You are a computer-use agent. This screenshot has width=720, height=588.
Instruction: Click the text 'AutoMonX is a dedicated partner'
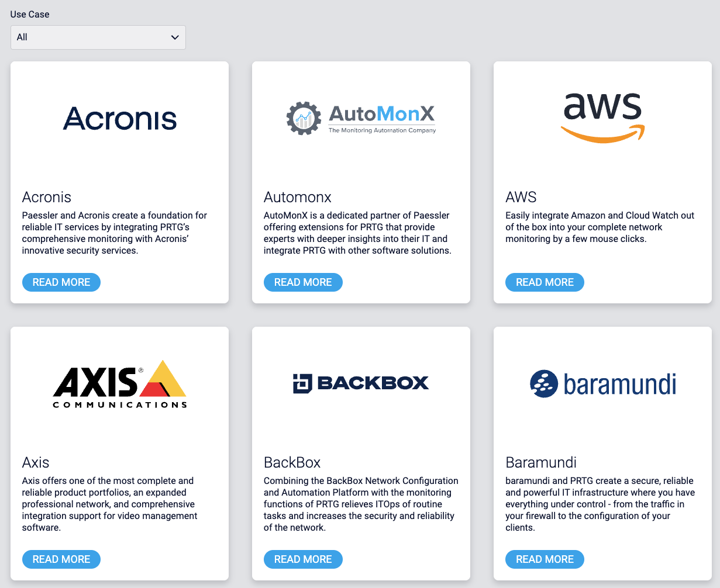tap(357, 233)
